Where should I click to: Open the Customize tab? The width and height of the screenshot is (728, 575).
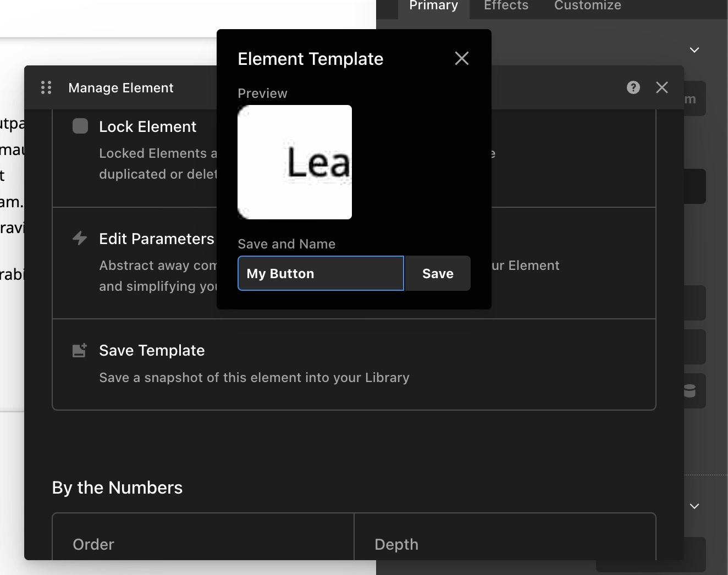(x=587, y=6)
